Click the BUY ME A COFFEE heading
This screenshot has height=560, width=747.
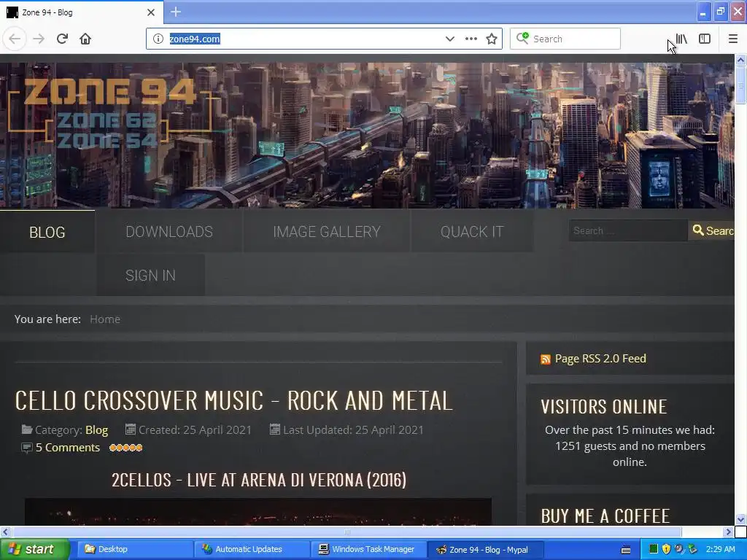point(605,516)
